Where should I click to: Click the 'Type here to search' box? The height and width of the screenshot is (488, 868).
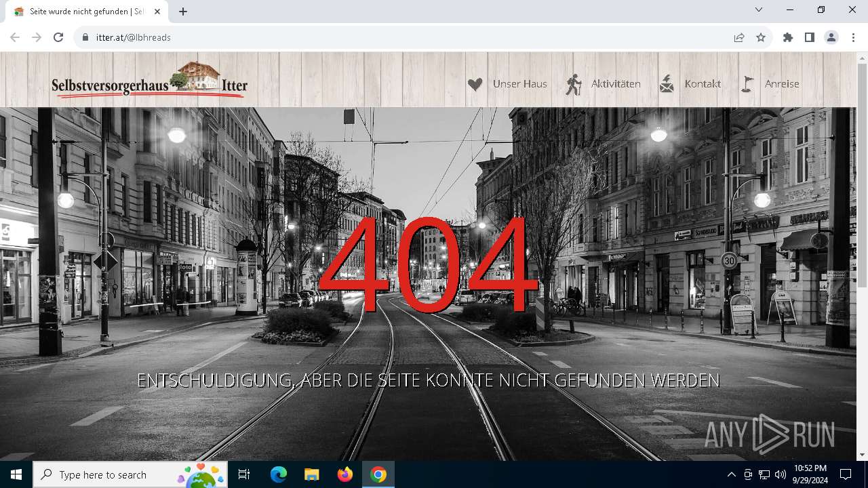coord(130,474)
